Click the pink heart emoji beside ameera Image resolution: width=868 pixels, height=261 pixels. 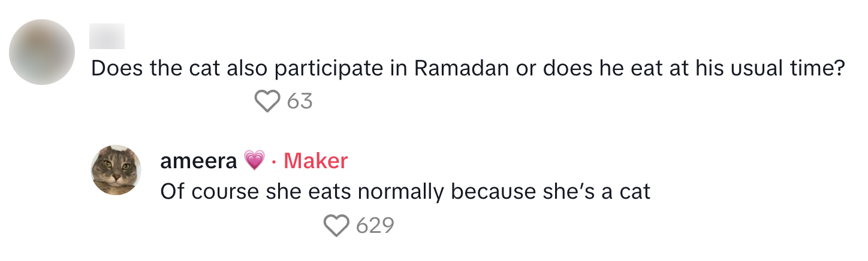254,160
